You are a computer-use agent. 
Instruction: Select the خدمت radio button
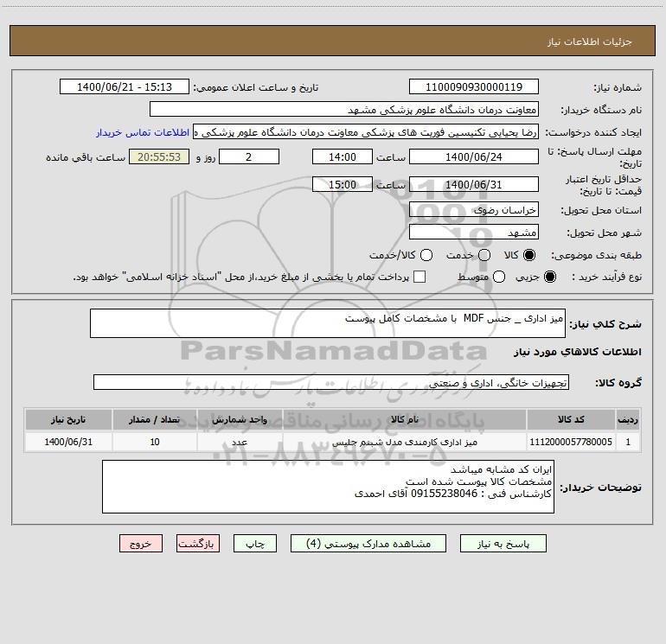point(484,255)
